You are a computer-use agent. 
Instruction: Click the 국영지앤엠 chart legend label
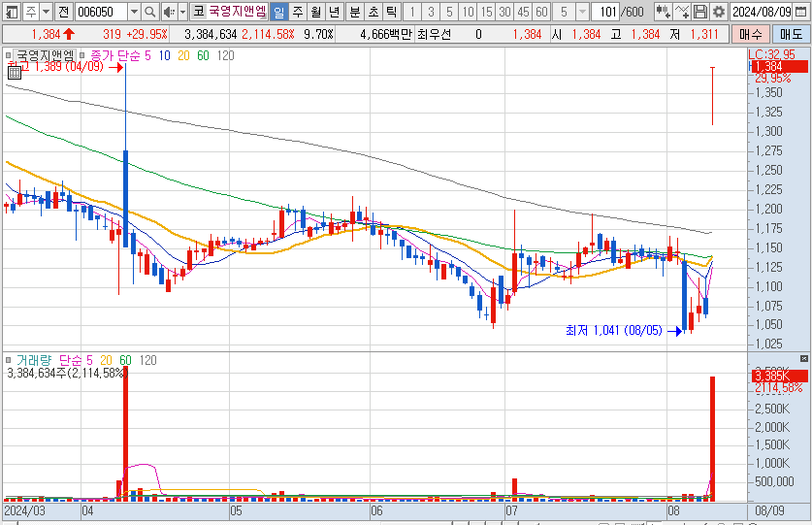pos(45,55)
